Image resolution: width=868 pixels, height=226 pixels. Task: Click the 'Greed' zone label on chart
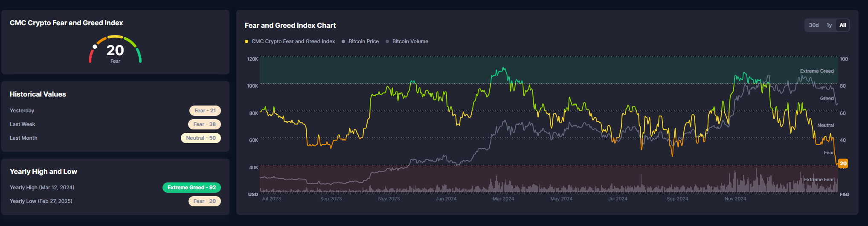(x=827, y=98)
